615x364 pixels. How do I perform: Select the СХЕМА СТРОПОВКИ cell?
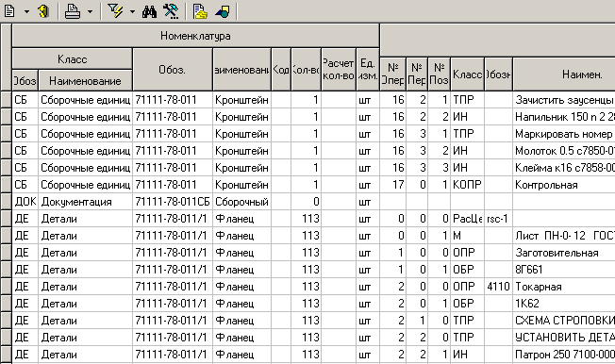tap(564, 321)
